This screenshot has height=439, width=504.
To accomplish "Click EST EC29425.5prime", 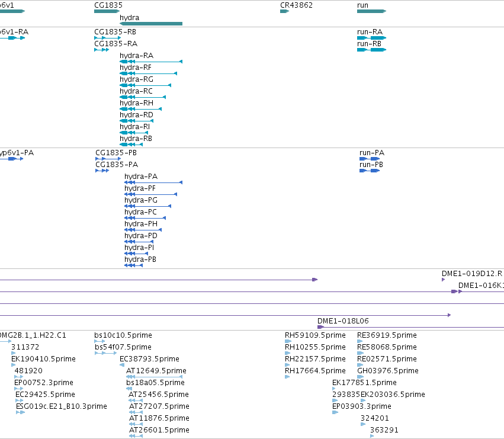I will click(x=46, y=395).
